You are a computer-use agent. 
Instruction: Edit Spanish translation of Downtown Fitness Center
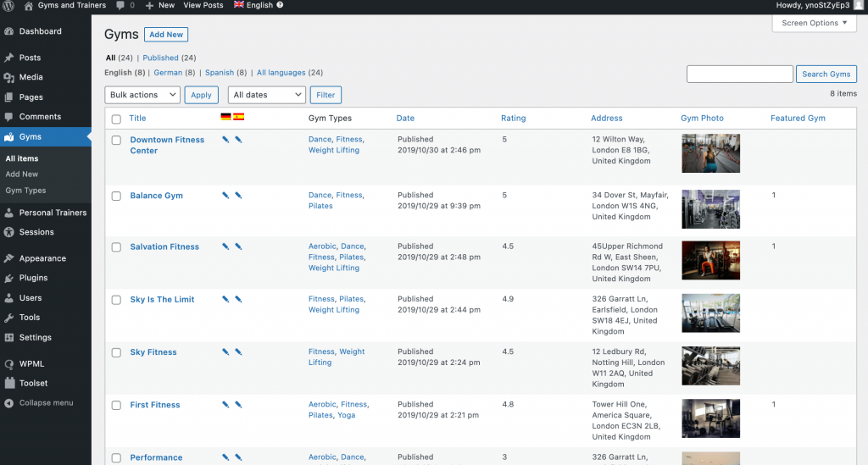click(238, 140)
